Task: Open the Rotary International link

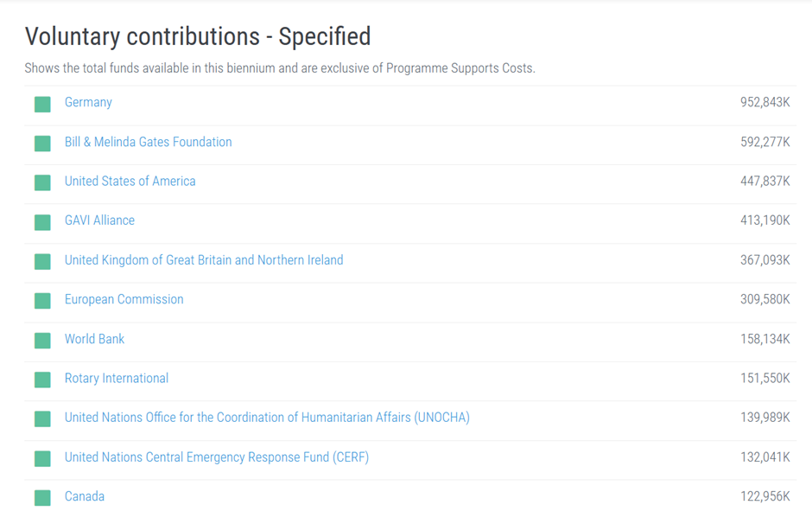Action: (x=117, y=378)
